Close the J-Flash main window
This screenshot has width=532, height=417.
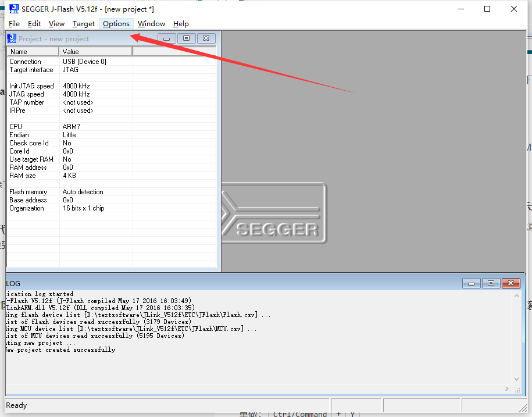(x=514, y=9)
